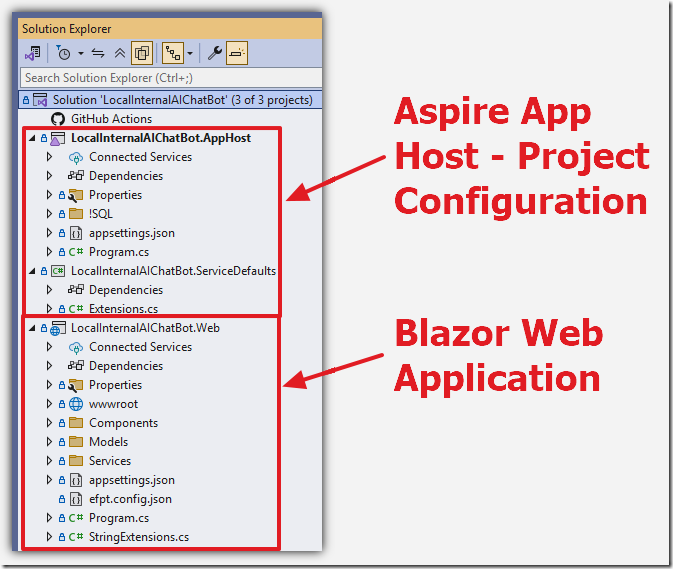Open Web project appsettings.json
The height and width of the screenshot is (569, 673).
132,480
